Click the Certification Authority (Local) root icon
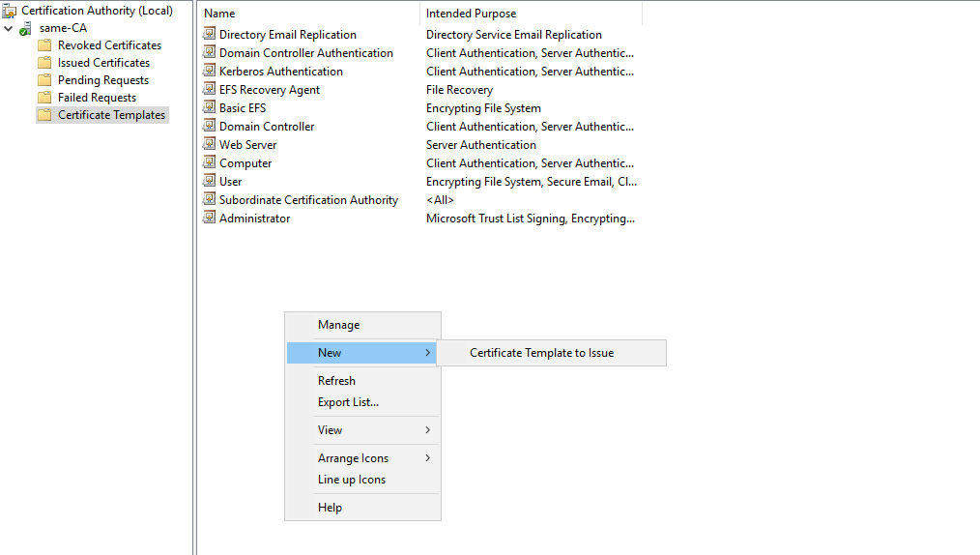This screenshot has height=555, width=980. coord(10,11)
